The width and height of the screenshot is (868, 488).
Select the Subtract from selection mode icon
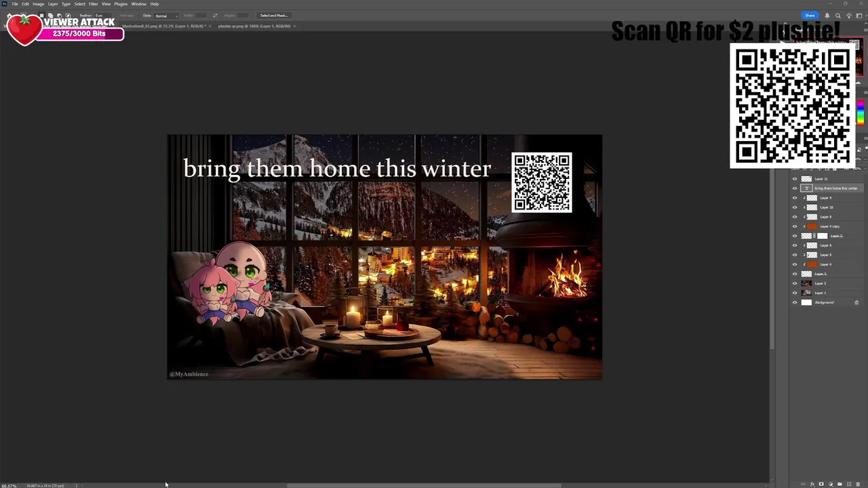pyautogui.click(x=59, y=16)
